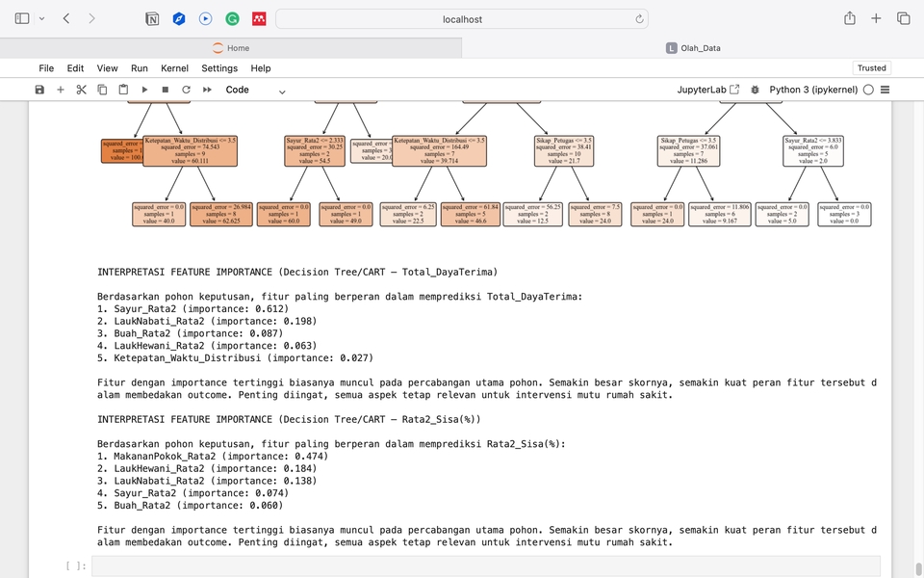Save the notebook with the disk icon
Screen dimensions: 924x578
tap(39, 90)
